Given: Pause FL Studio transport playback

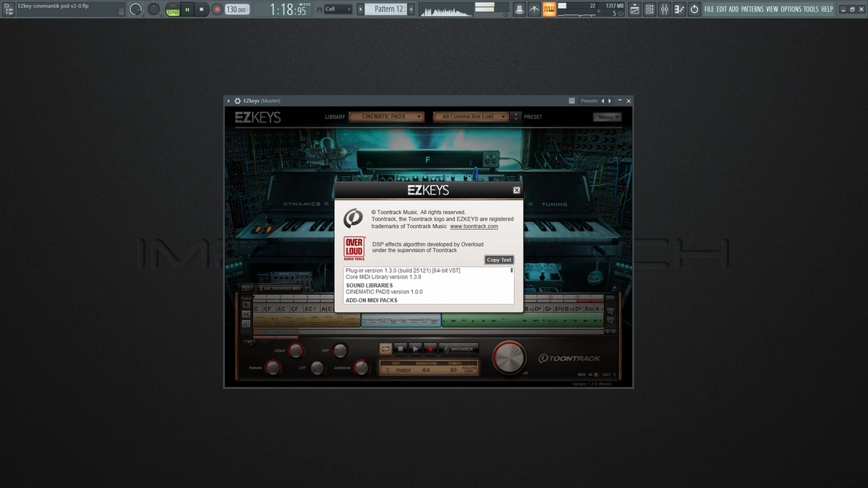Looking at the screenshot, I should coord(187,9).
